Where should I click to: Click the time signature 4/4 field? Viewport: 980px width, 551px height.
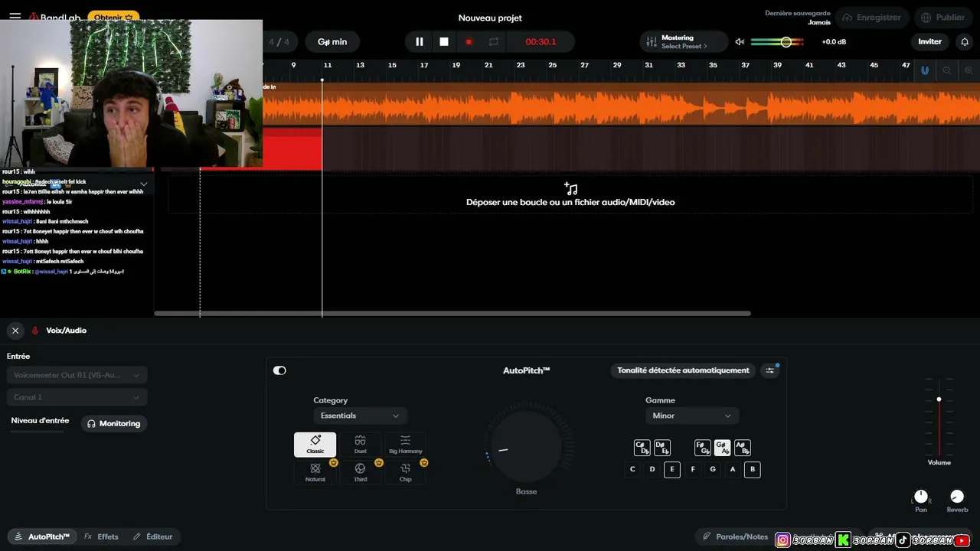pos(279,41)
